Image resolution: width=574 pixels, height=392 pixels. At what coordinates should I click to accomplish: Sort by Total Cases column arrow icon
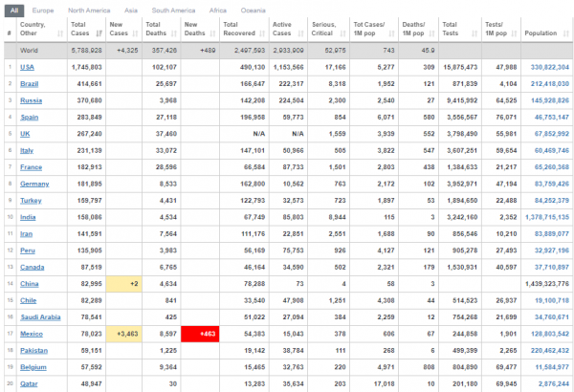(99, 33)
